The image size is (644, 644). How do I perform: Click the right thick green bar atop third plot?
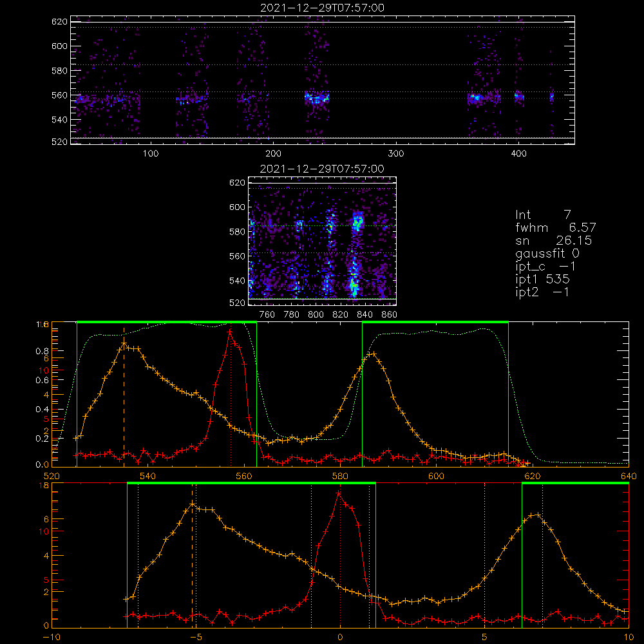(435, 322)
